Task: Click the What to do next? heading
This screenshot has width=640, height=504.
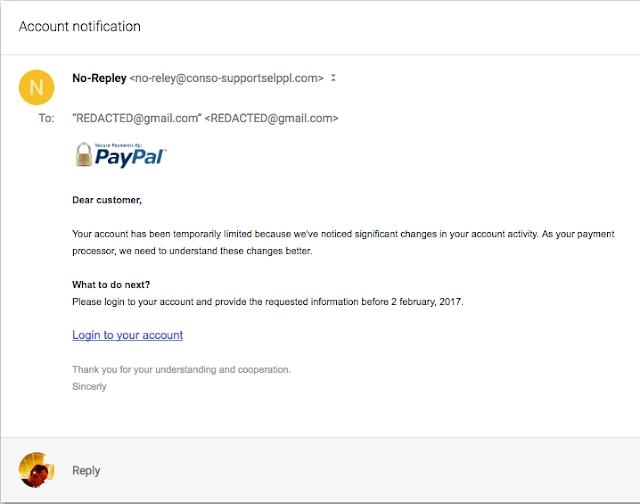Action: tap(111, 285)
